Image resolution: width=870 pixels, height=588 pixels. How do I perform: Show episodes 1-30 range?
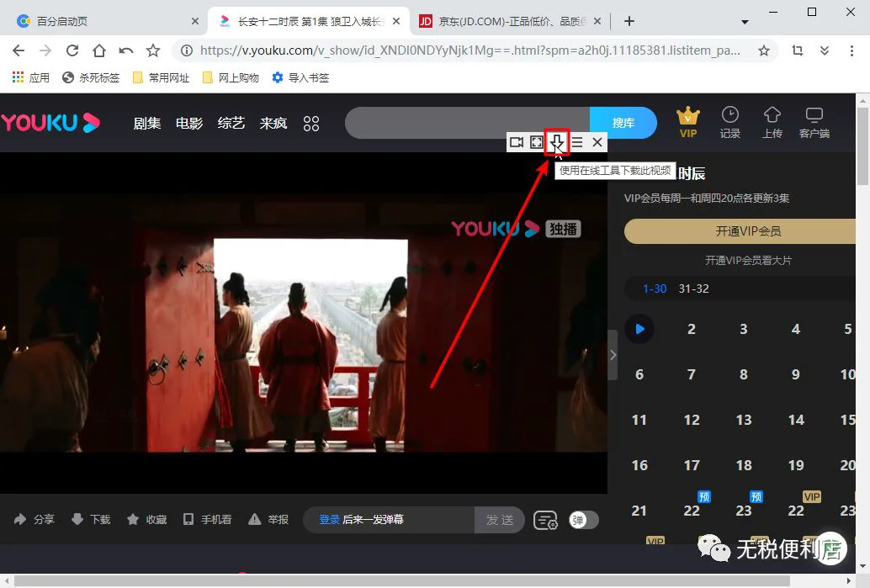point(655,289)
